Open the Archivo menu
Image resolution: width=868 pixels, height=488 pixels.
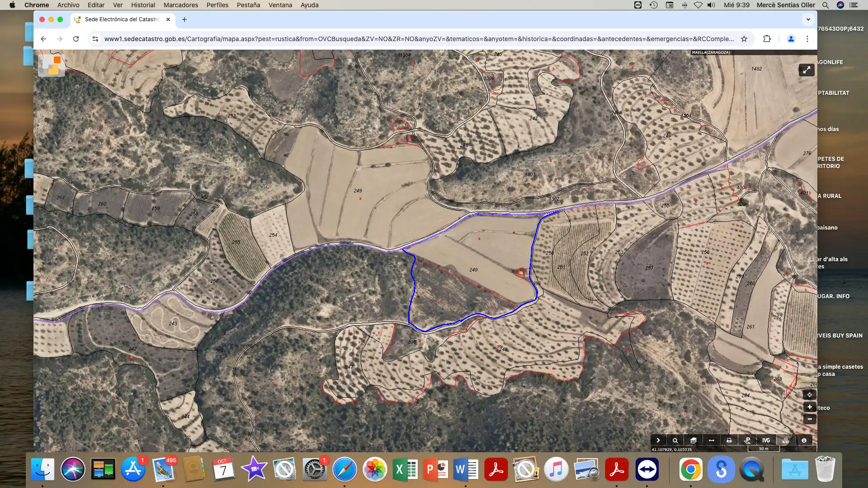coord(68,5)
